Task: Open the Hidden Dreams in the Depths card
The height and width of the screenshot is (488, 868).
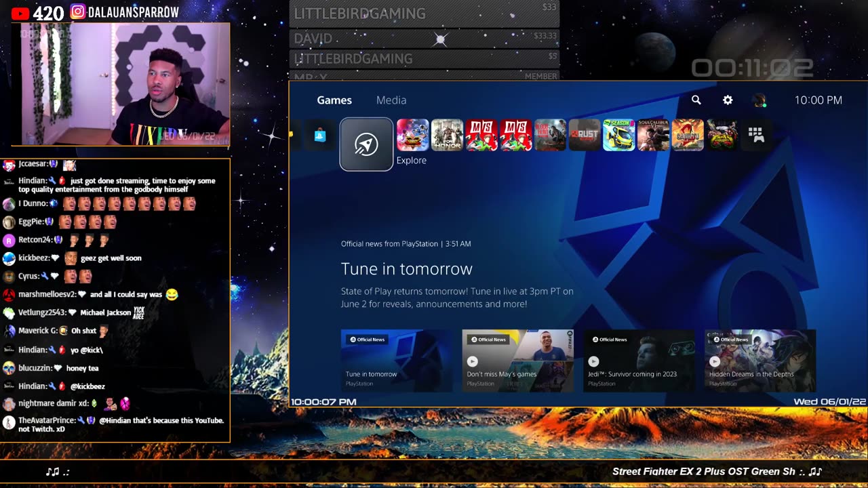Action: tap(760, 361)
